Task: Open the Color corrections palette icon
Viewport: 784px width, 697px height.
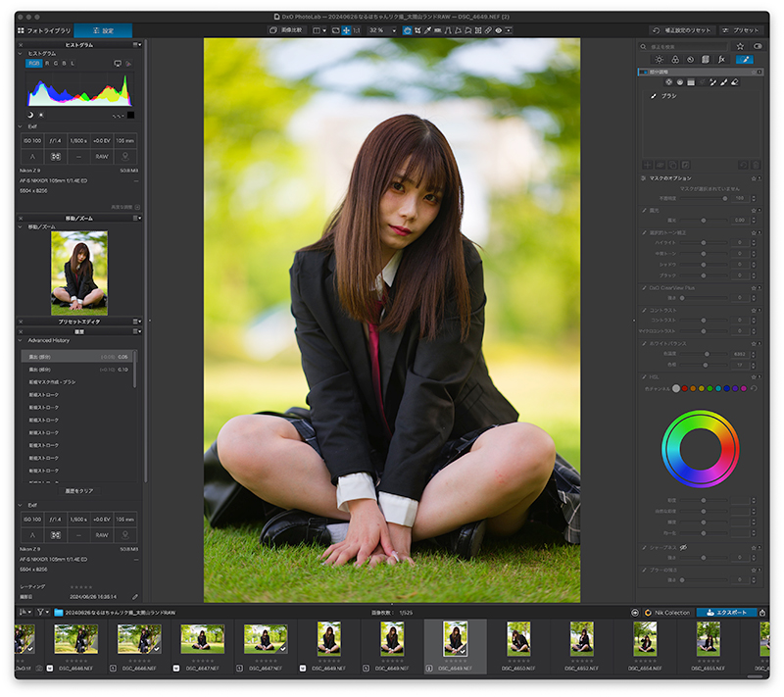Action: (675, 60)
